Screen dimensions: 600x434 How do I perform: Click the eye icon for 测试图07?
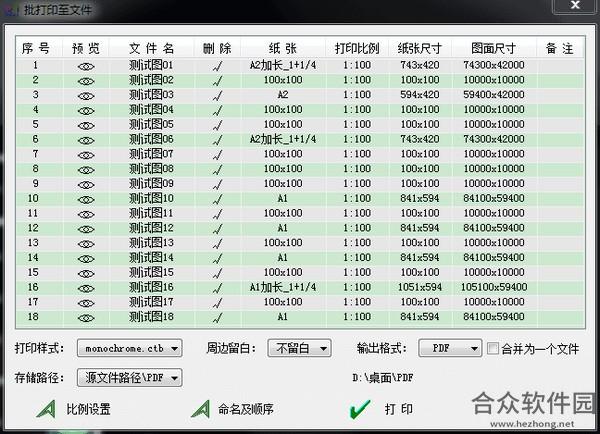point(86,155)
